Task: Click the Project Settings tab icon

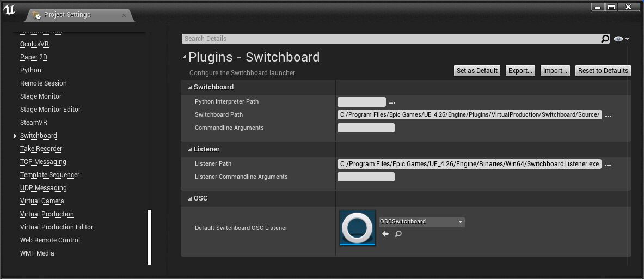Action: point(36,15)
